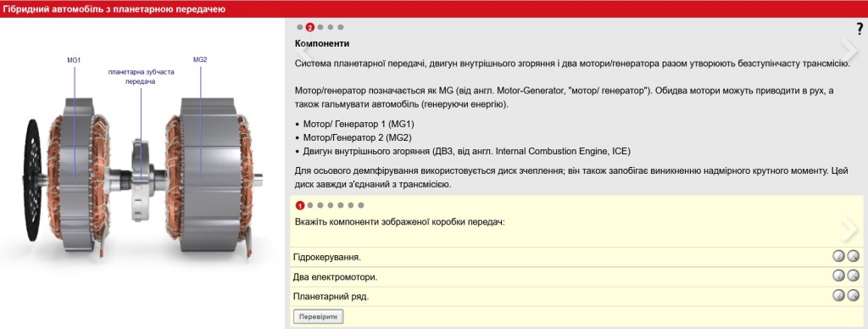
Task: Click title 'Гібридний автомобіль з планетарною передачею'
Action: click(114, 9)
